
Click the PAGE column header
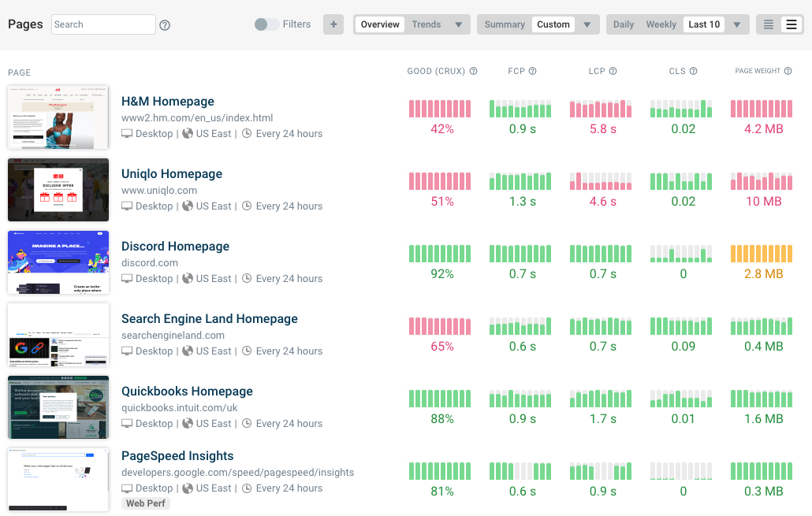pos(19,72)
